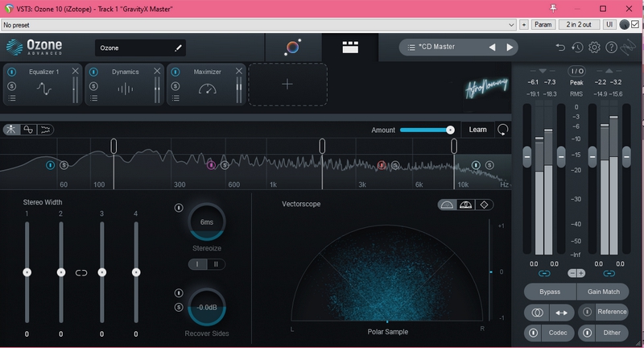Toggle the Codec power button
This screenshot has width=644, height=348.
point(533,333)
